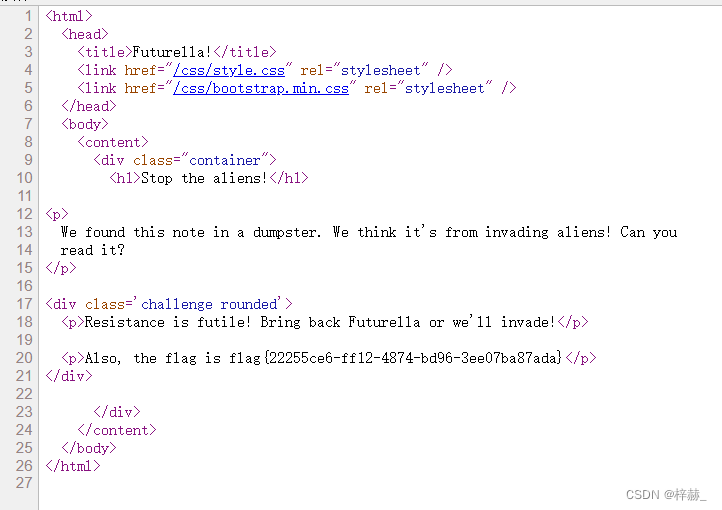Click the opening <head> tag
Viewport: 722px width, 510px height.
pos(85,34)
